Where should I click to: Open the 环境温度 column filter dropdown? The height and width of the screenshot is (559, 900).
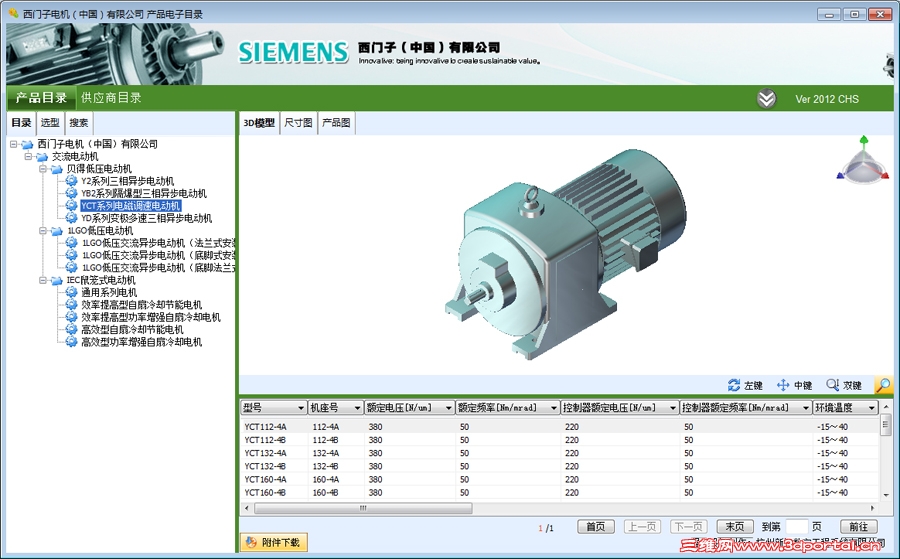[872, 407]
